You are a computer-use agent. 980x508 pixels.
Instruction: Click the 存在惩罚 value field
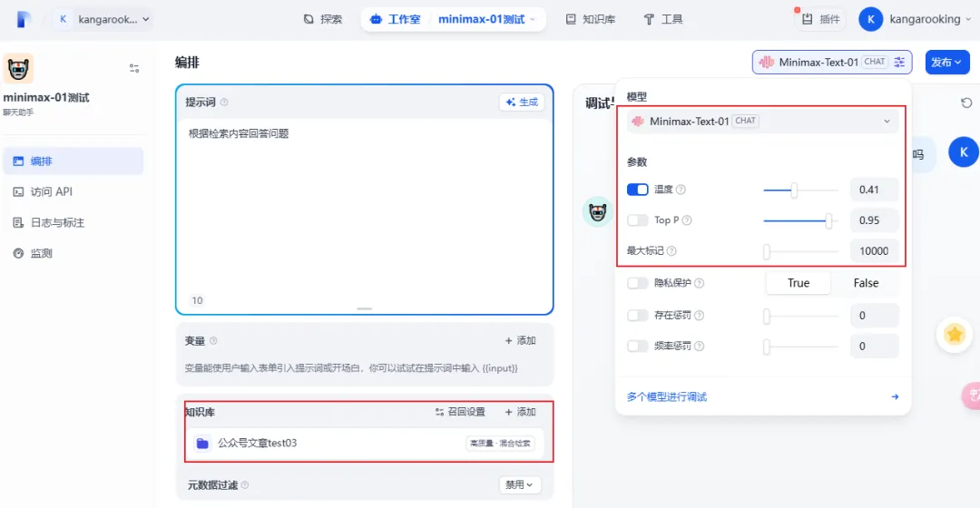click(x=875, y=316)
